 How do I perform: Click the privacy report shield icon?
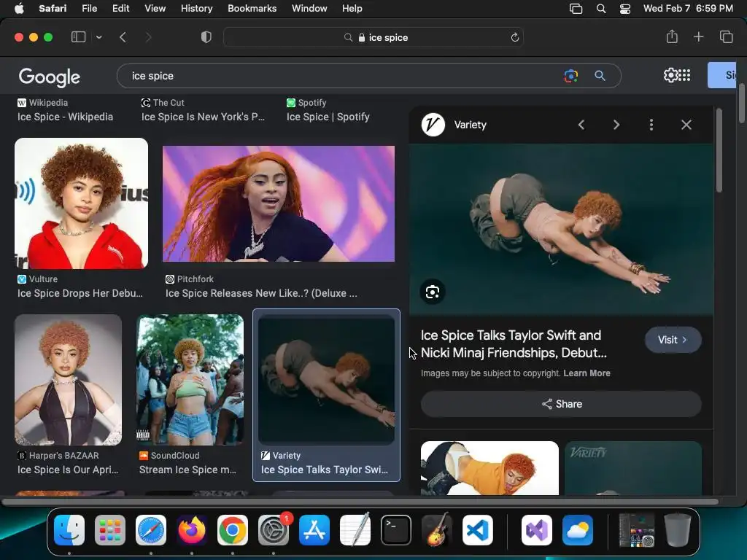point(206,37)
